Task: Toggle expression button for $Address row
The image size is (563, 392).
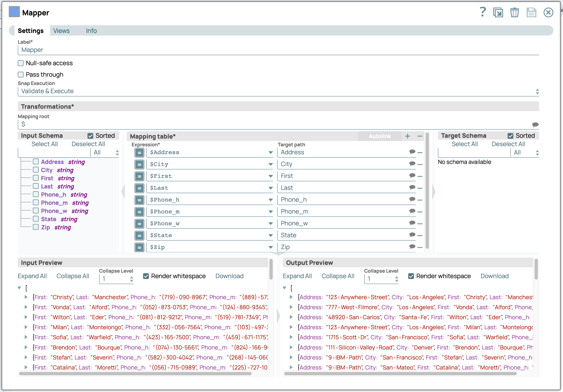Action: click(139, 152)
